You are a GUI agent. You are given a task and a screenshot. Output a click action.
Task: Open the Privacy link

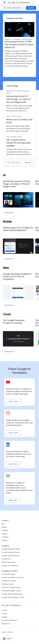(10, 632)
